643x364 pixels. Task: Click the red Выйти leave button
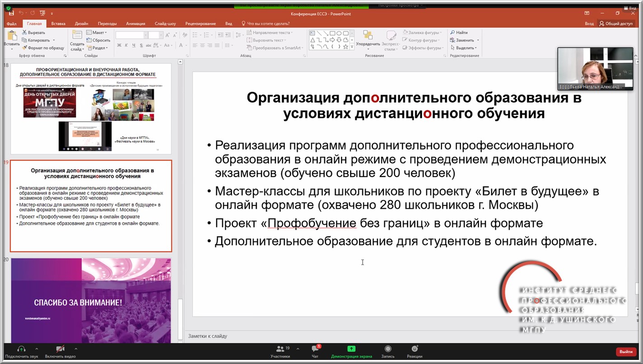point(626,351)
